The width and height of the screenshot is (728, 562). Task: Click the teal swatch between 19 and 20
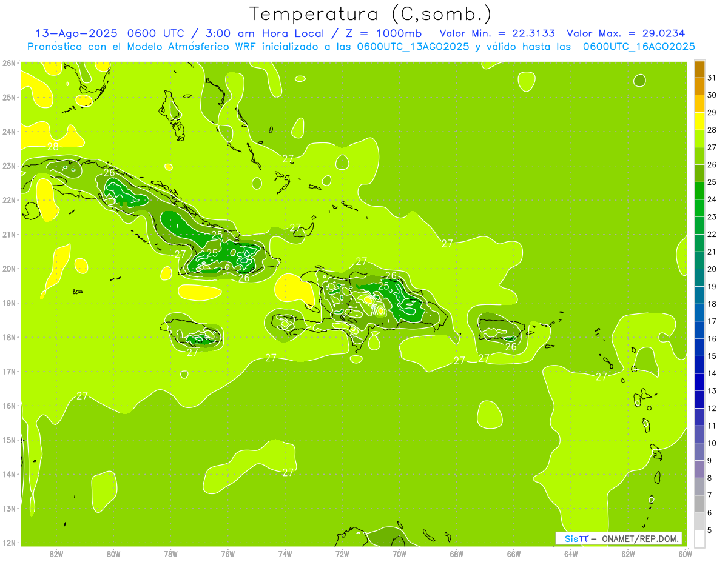(699, 278)
